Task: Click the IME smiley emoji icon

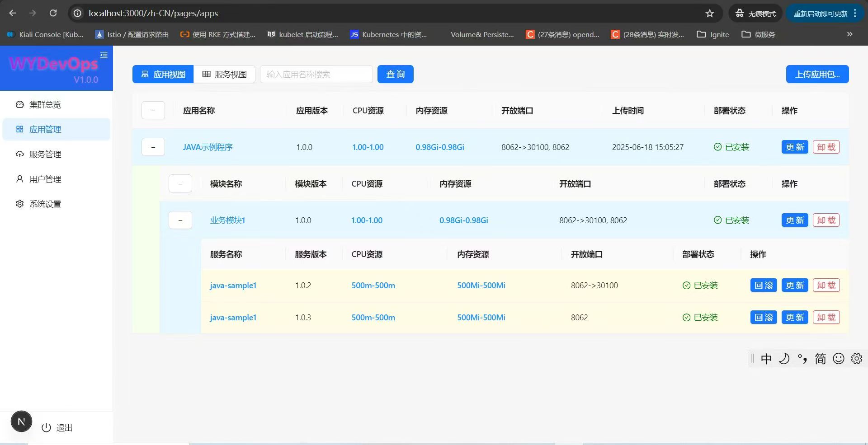Action: point(839,359)
